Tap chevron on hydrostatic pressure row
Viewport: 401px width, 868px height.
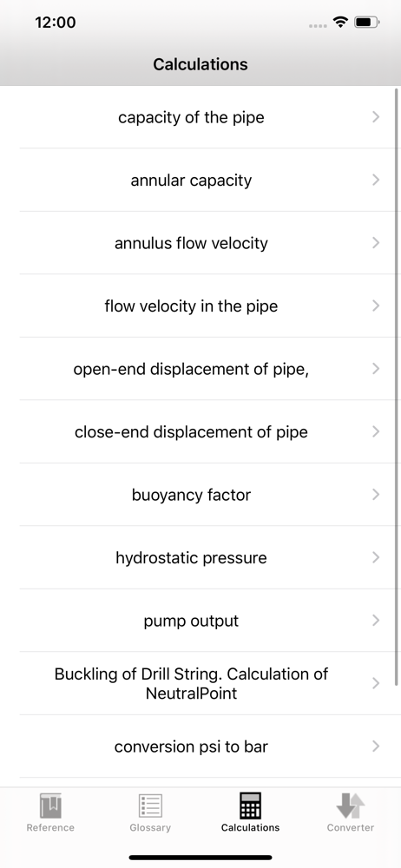tap(376, 557)
